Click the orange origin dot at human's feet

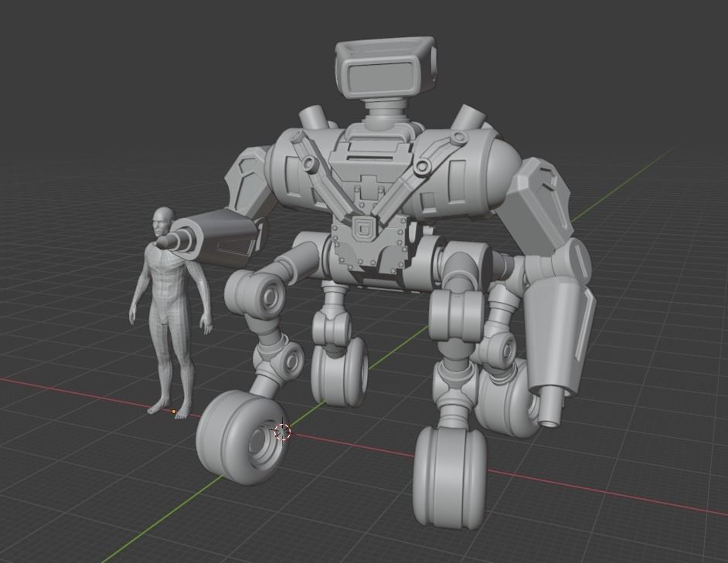coord(174,412)
